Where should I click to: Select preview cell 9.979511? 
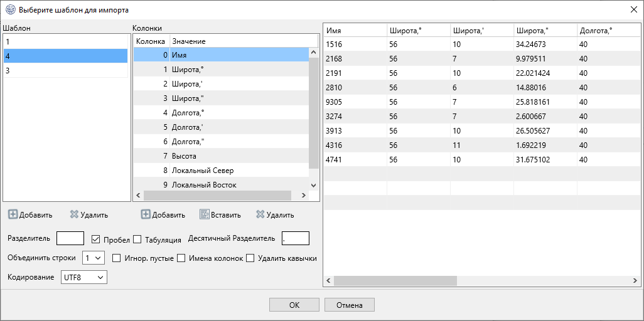point(545,59)
